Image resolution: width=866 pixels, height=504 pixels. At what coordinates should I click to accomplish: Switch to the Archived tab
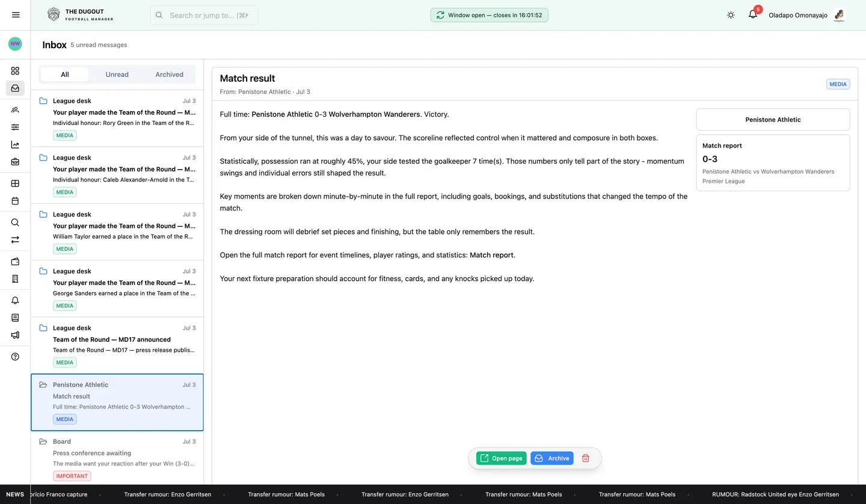point(170,75)
